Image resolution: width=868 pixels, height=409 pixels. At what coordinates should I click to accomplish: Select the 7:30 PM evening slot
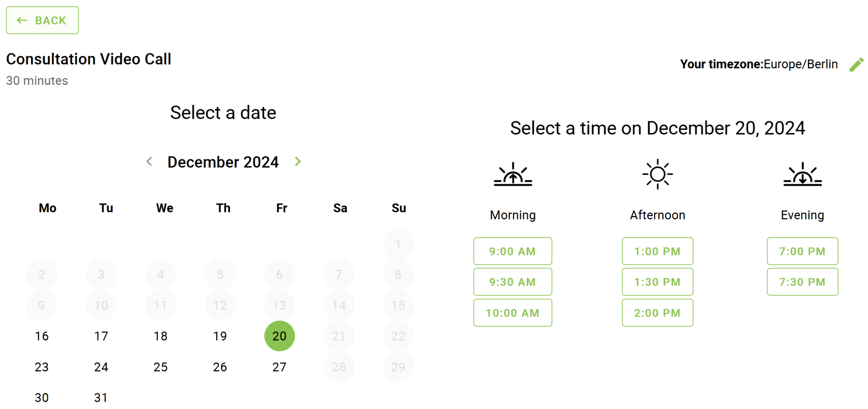802,282
